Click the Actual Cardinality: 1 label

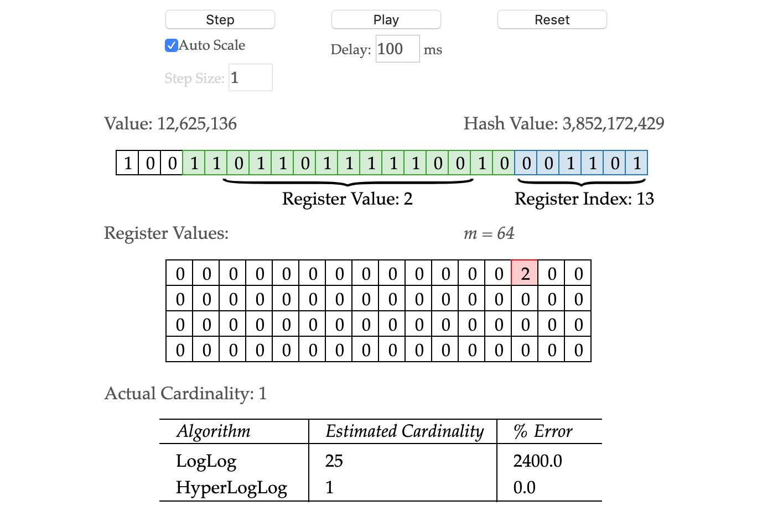point(185,393)
